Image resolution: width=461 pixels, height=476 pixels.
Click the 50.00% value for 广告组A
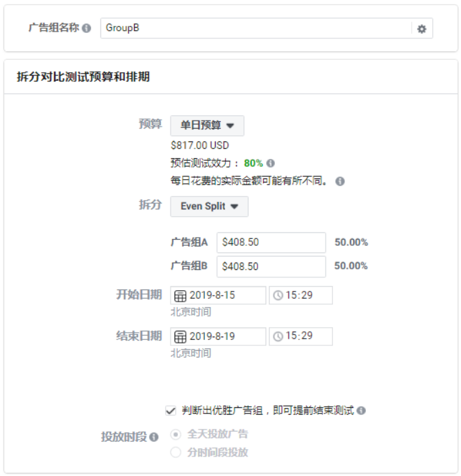coord(351,242)
